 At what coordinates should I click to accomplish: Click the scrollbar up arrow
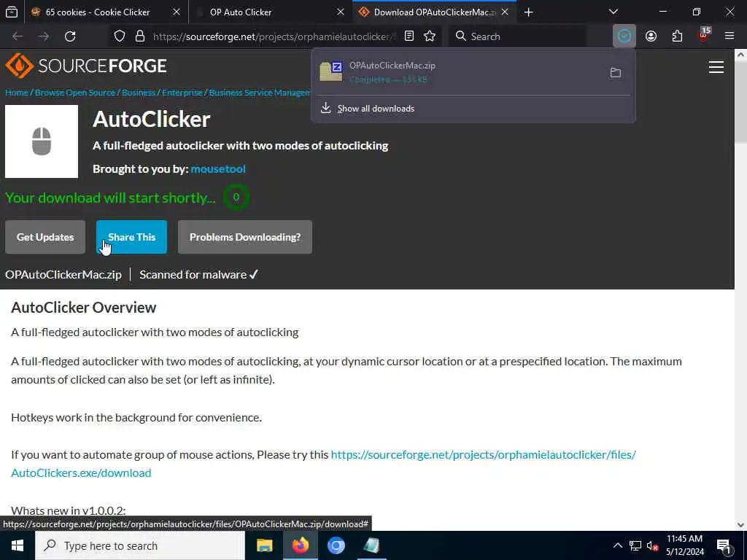(x=740, y=55)
